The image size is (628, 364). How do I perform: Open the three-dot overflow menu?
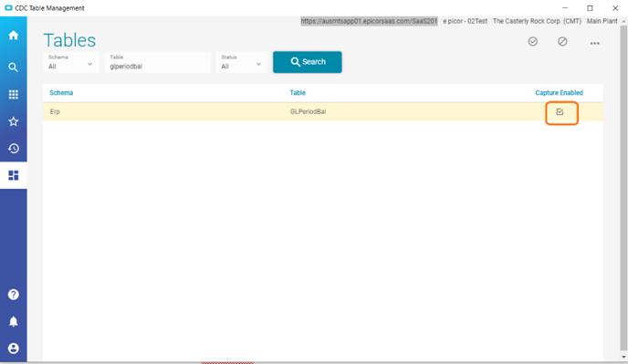tap(595, 43)
